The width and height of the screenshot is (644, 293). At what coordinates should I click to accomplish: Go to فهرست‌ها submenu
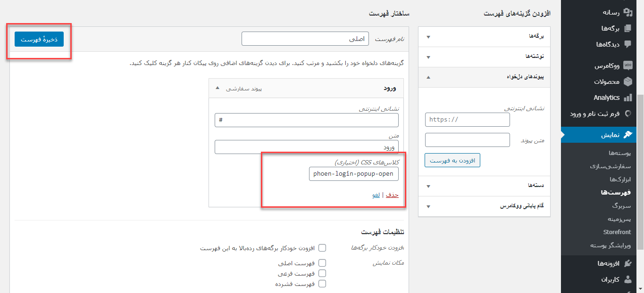[x=616, y=193]
